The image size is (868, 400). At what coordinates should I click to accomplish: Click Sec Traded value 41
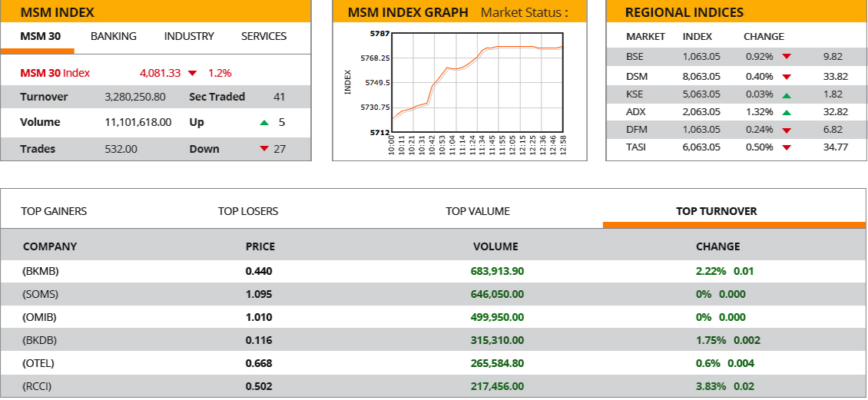(x=280, y=97)
